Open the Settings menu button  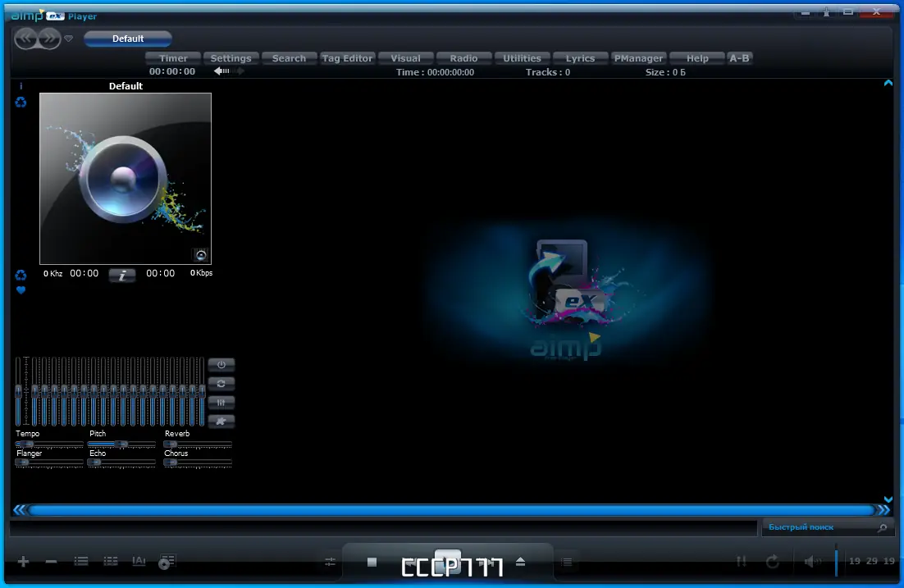[x=231, y=58]
